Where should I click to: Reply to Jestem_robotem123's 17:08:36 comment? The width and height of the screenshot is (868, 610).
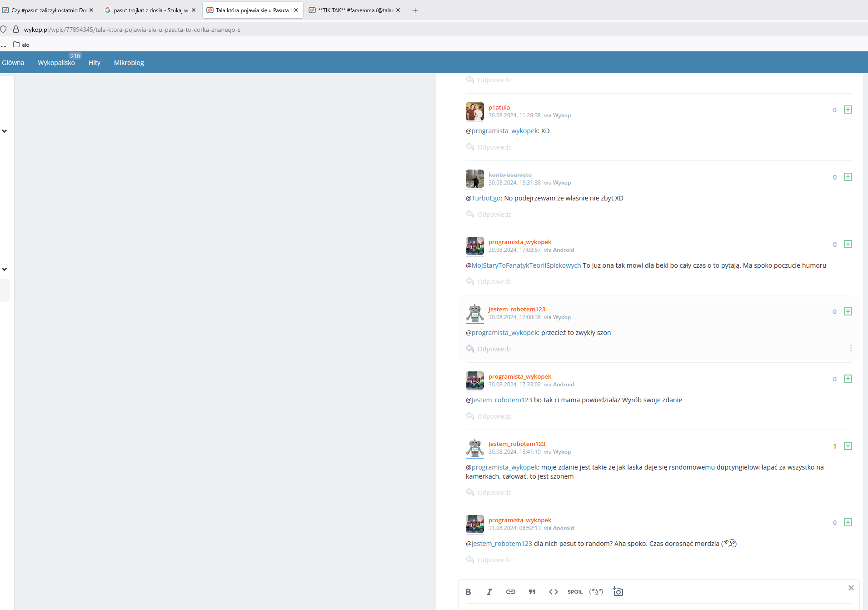pyautogui.click(x=489, y=349)
